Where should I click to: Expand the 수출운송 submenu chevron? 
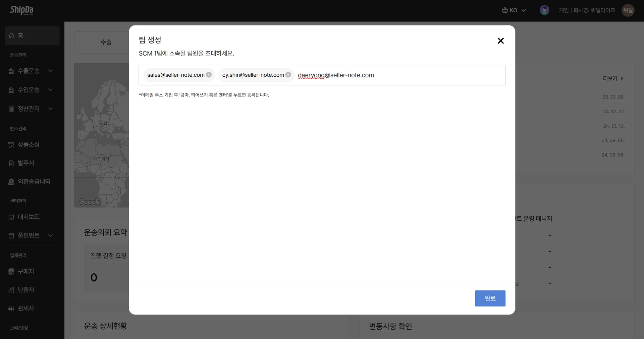coord(51,71)
